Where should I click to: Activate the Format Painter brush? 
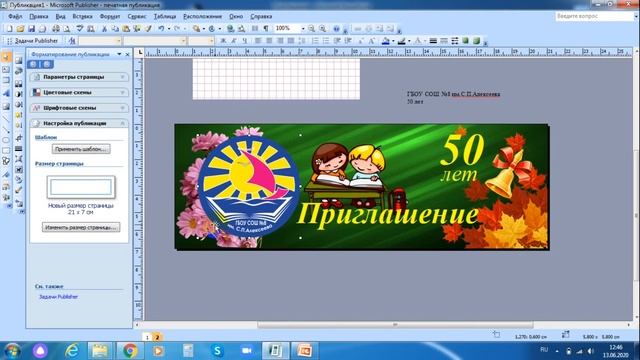pyautogui.click(x=148, y=29)
